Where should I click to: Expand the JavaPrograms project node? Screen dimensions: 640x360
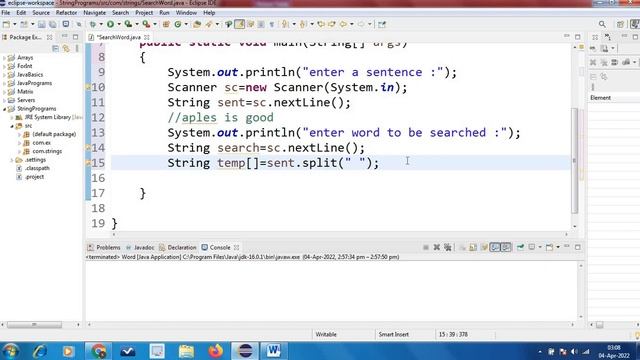[4, 83]
